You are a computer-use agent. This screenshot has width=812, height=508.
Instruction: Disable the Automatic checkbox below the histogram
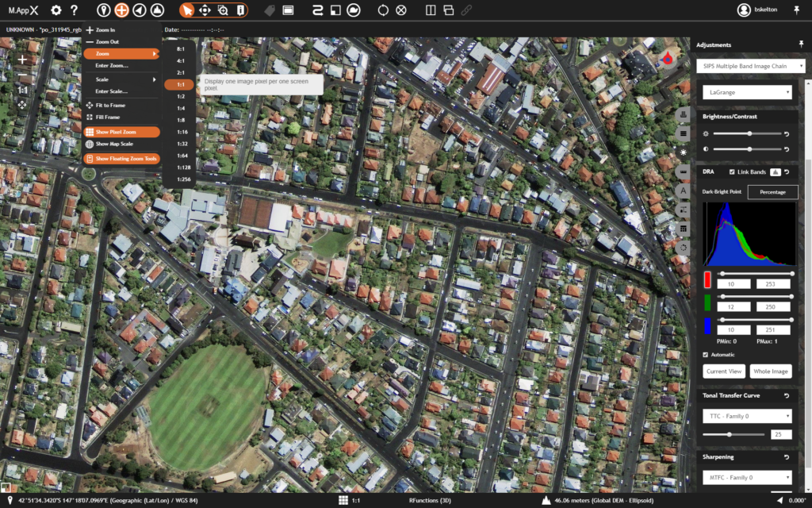[x=707, y=355]
